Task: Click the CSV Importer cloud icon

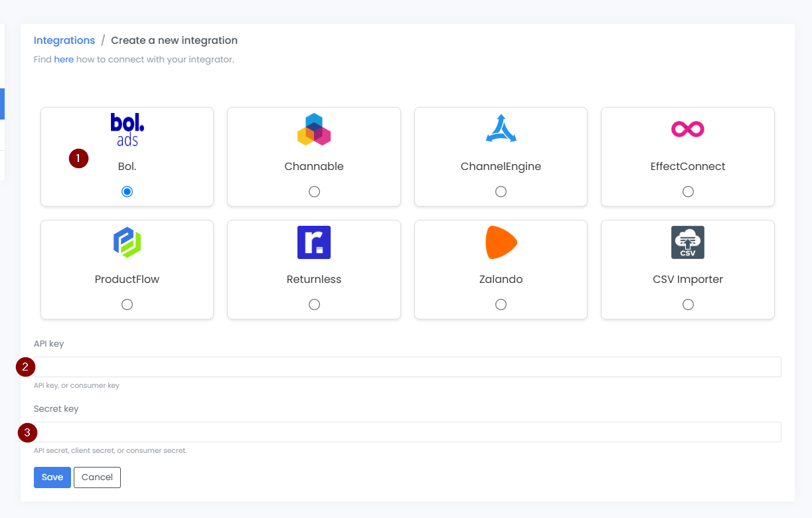Action: tap(688, 242)
